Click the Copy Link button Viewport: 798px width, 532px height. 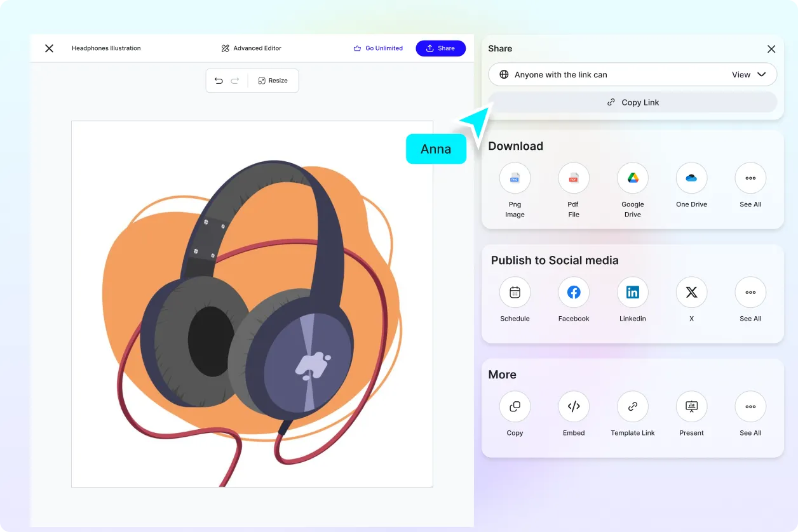click(632, 102)
